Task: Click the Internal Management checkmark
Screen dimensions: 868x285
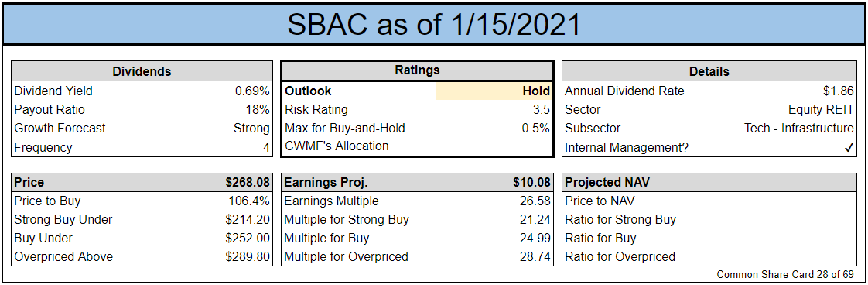Action: (849, 148)
